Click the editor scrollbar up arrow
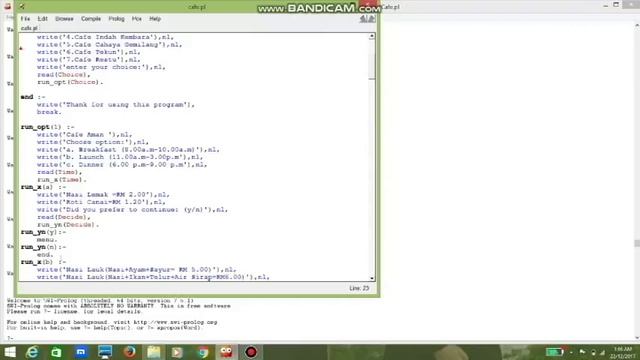The width and height of the screenshot is (640, 360). [x=371, y=36]
